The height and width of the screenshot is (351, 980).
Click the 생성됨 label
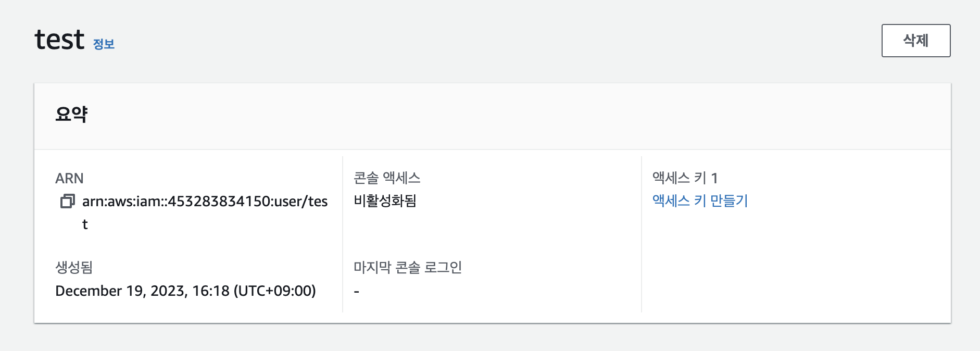point(74,267)
